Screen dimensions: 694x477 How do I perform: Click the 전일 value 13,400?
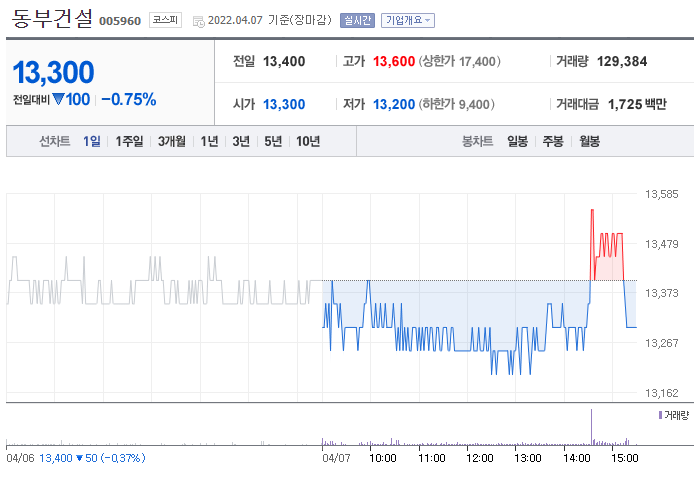pyautogui.click(x=284, y=61)
